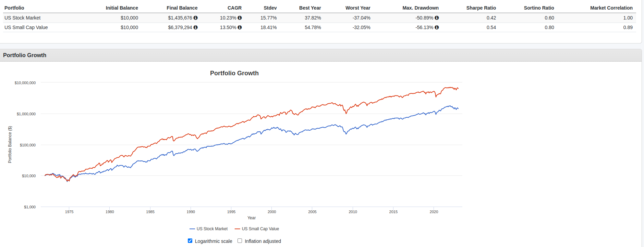
Task: Open info icon next to 10.23% CAGR
Action: pos(240,18)
